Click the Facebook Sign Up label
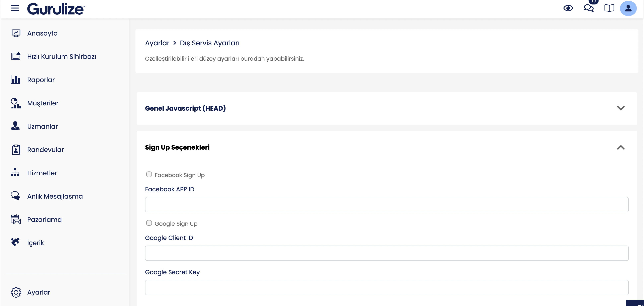The height and width of the screenshot is (306, 644). 180,175
